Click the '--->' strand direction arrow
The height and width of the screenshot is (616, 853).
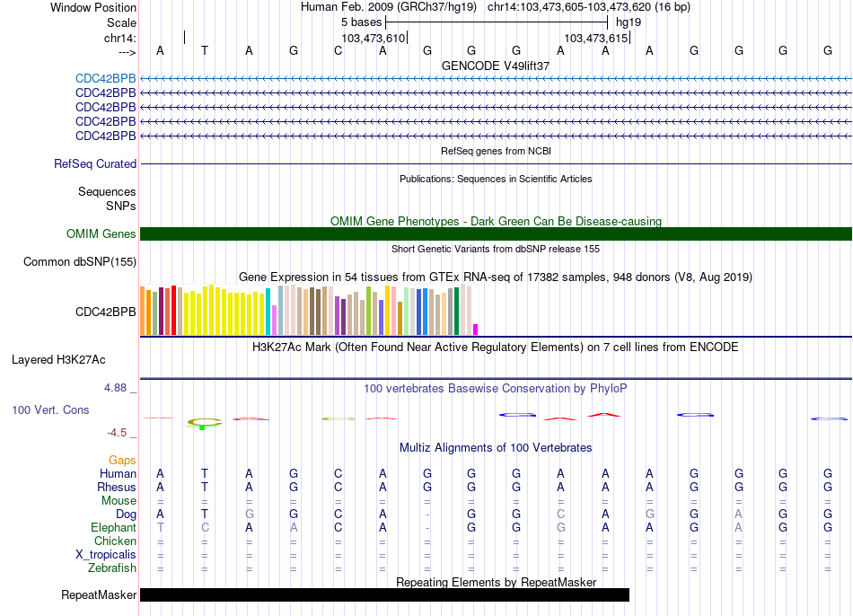click(x=127, y=52)
